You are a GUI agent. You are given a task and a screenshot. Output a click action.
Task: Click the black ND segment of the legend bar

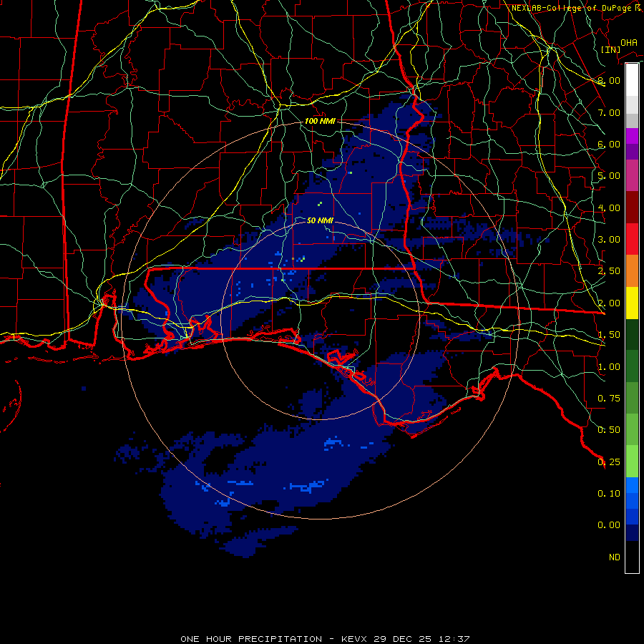632,557
